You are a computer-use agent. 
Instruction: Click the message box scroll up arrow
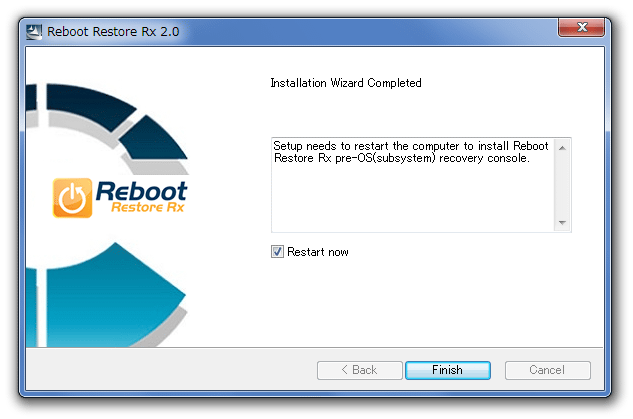point(562,148)
